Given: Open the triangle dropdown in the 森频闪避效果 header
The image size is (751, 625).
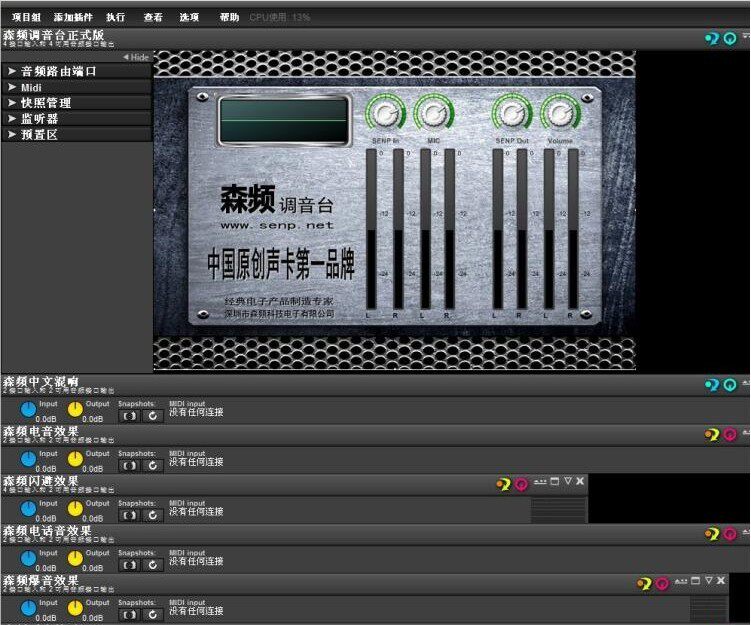Looking at the screenshot, I should [568, 481].
